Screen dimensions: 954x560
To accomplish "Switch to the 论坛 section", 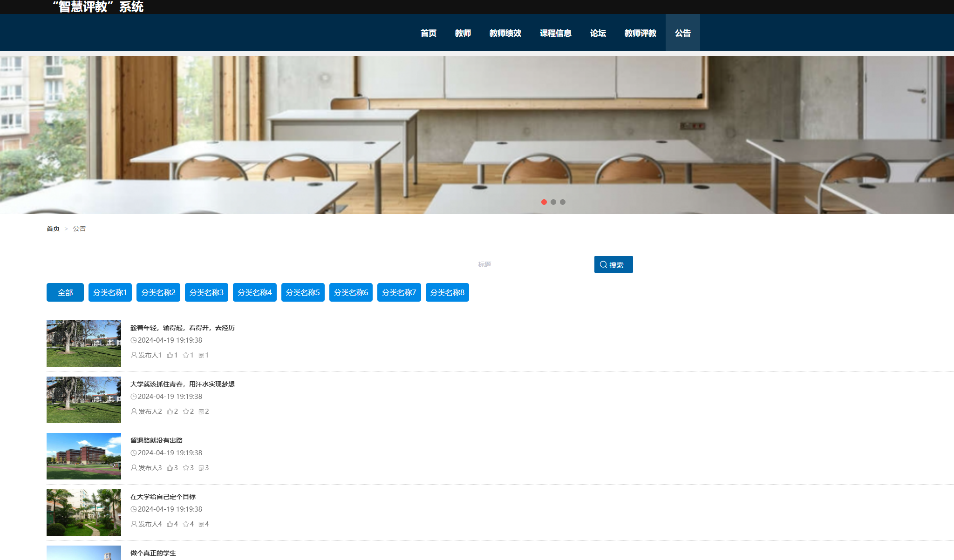I will (x=598, y=33).
